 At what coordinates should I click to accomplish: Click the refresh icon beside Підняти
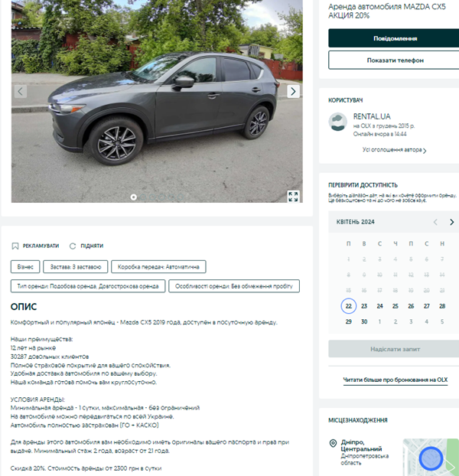pyautogui.click(x=73, y=246)
